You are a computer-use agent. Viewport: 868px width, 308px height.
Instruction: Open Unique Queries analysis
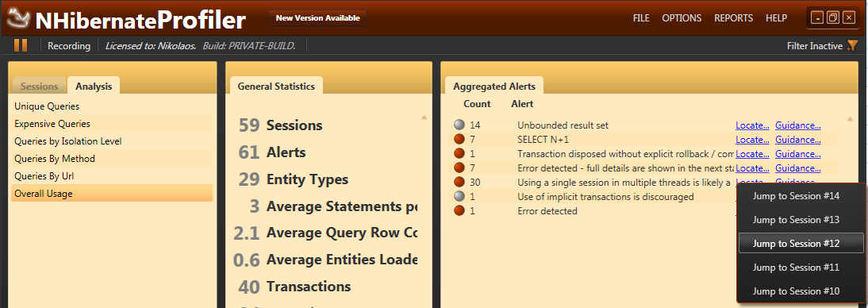click(x=112, y=106)
